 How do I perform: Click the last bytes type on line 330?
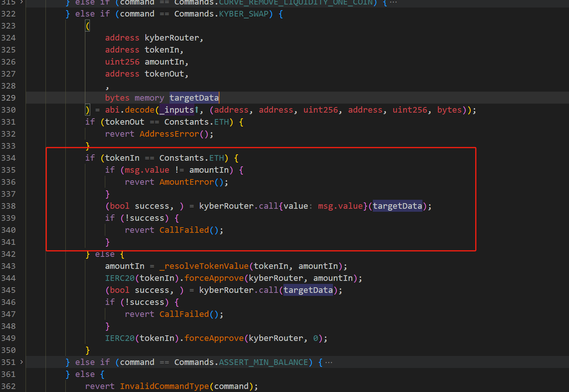[x=449, y=110]
